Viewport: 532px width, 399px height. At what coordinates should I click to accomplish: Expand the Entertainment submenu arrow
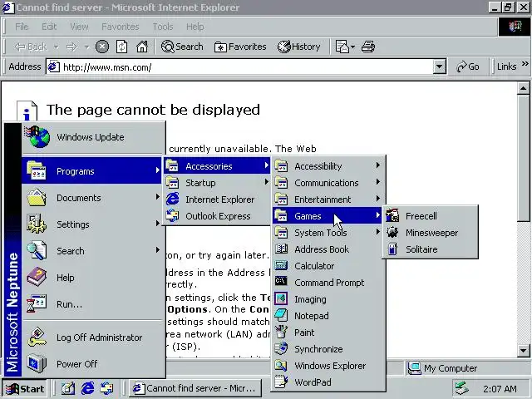coord(378,199)
